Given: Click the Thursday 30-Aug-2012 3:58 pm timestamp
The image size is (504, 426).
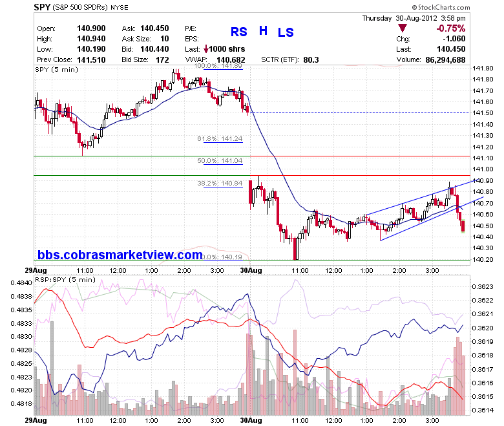Looking at the screenshot, I should point(414,18).
